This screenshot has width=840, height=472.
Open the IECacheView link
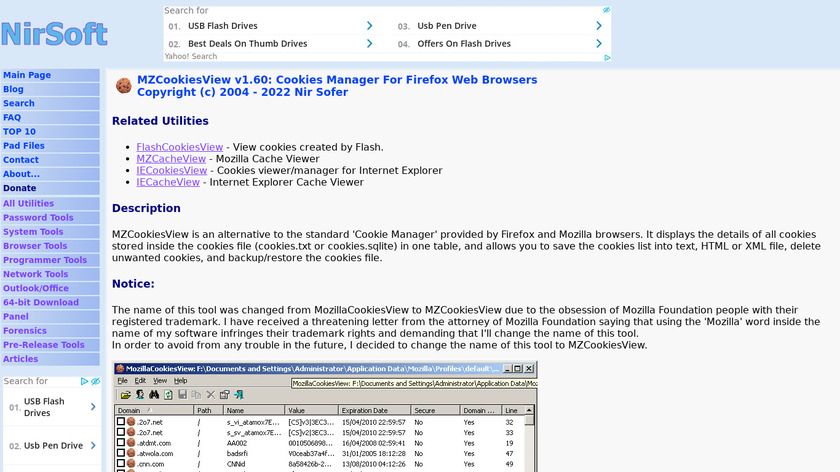click(x=168, y=182)
